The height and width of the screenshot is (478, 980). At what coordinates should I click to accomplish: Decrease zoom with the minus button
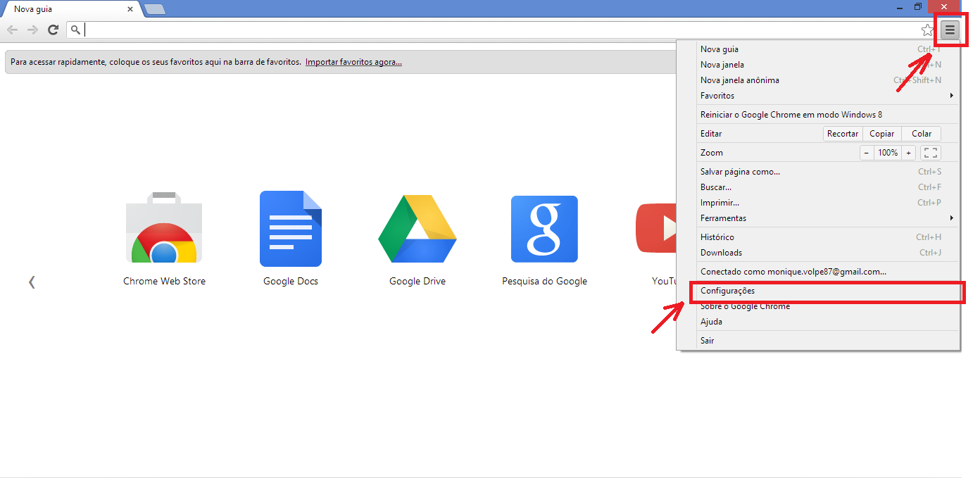tap(867, 153)
